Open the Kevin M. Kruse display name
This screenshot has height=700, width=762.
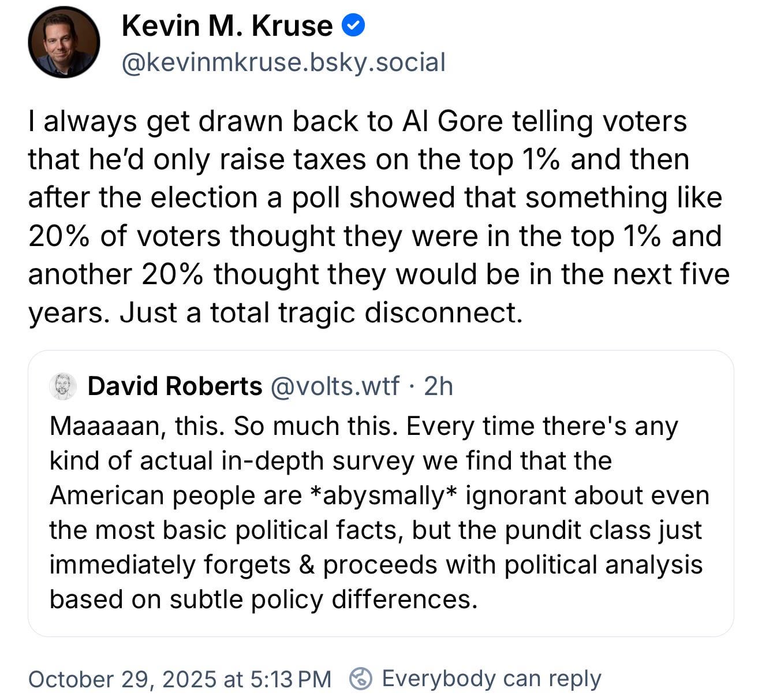pyautogui.click(x=227, y=26)
